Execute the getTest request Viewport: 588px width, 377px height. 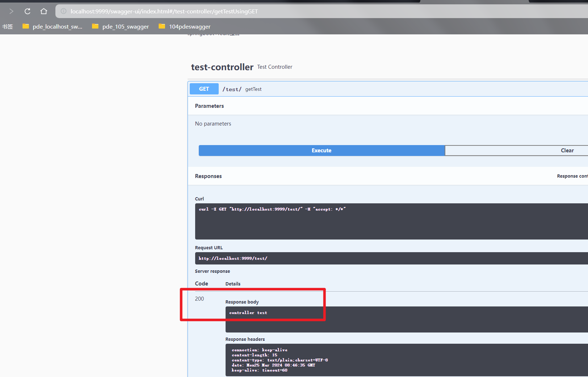(x=322, y=151)
